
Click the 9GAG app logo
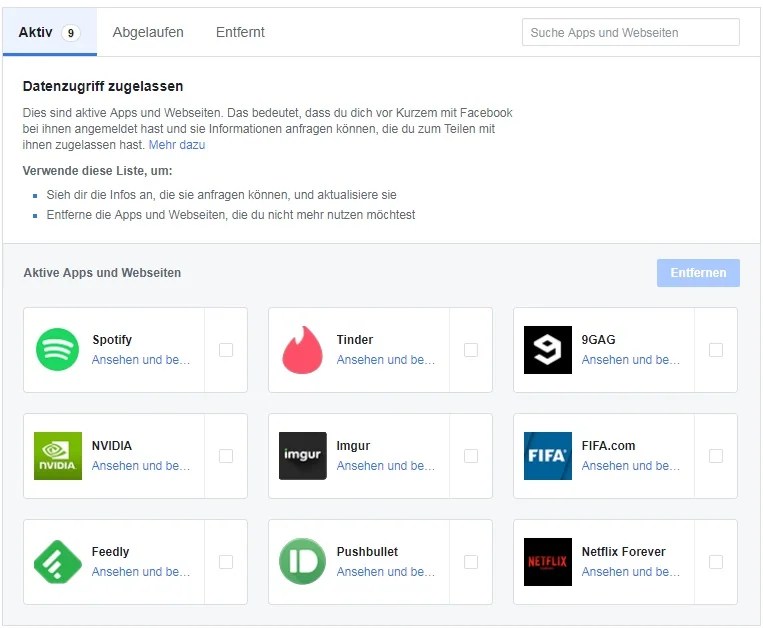coord(548,350)
